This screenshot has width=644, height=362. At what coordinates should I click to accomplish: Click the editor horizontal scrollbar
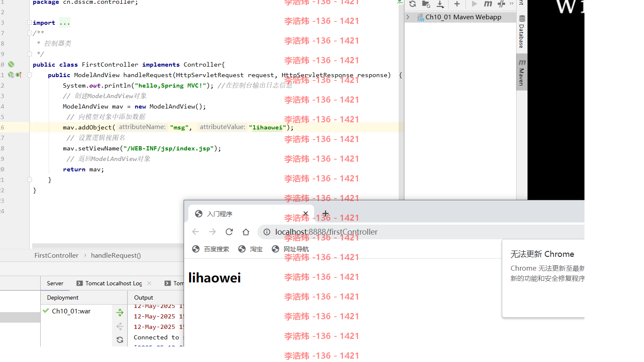(x=108, y=246)
